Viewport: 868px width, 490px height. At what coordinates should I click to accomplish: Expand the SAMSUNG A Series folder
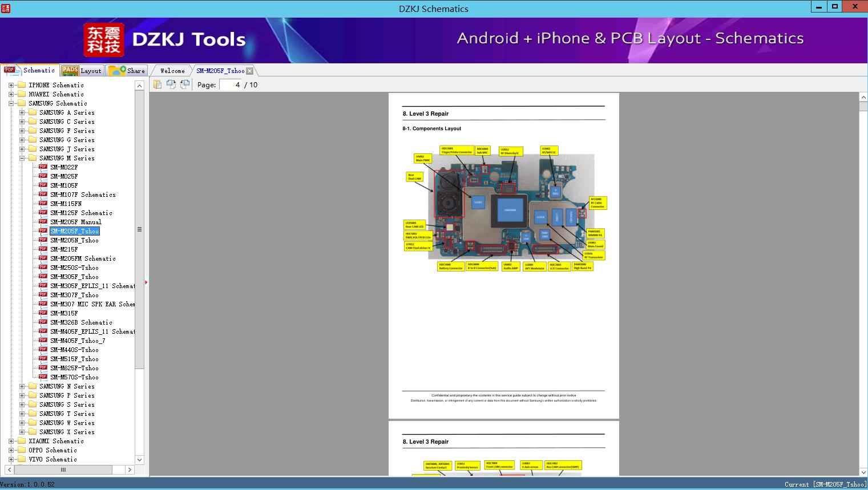coord(22,112)
